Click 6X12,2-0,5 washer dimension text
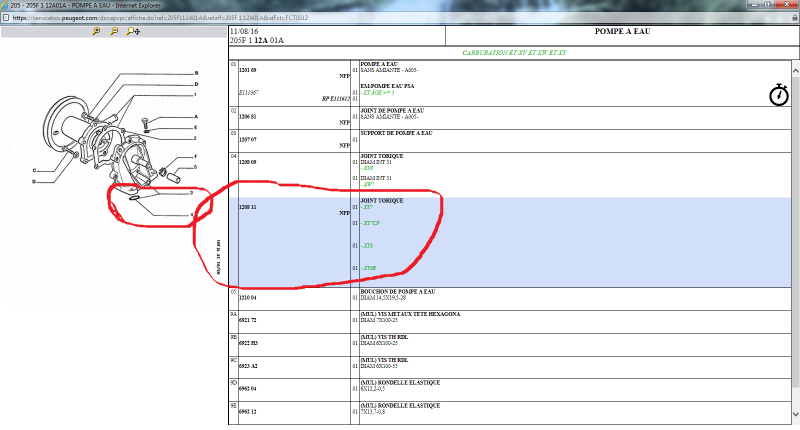800x430 pixels. (373, 389)
